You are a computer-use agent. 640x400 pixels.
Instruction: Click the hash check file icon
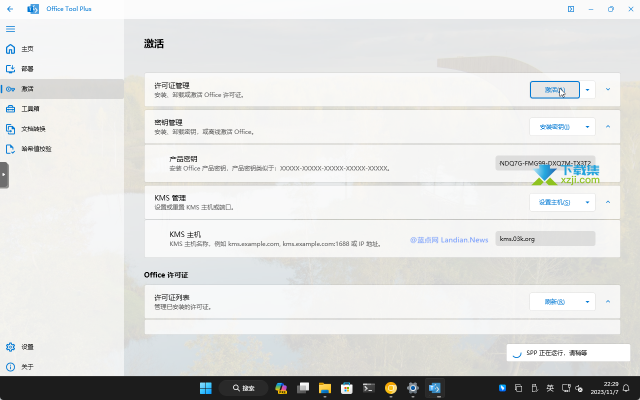[x=10, y=149]
